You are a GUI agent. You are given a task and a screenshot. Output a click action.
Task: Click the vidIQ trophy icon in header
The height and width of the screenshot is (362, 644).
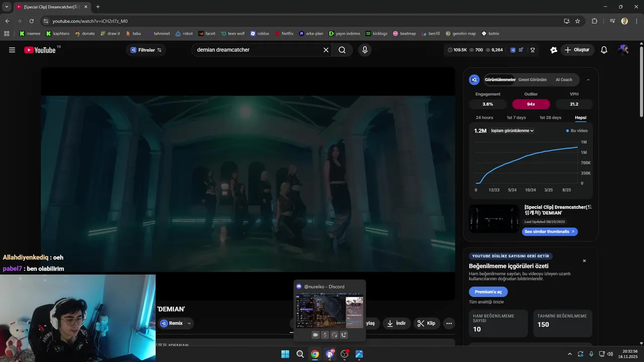pyautogui.click(x=532, y=50)
